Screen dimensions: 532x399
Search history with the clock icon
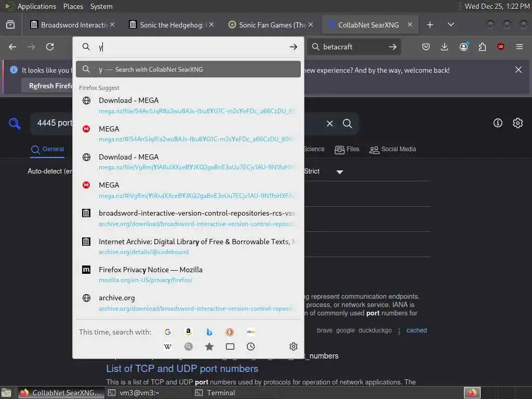[251, 347]
